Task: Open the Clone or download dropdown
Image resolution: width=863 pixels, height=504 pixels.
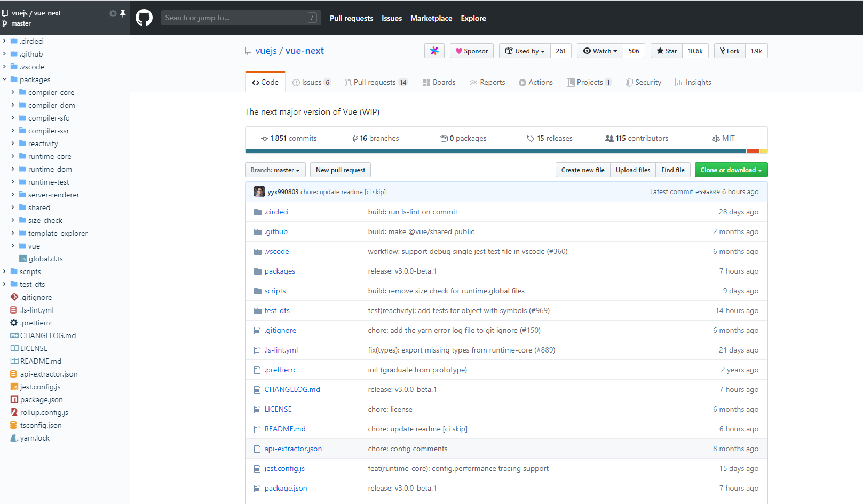Action: pos(731,170)
